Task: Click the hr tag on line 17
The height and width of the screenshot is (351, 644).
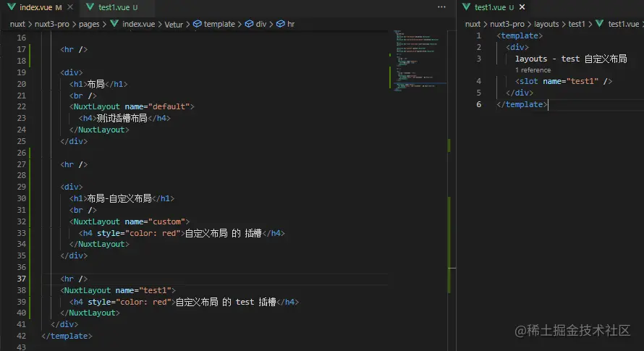Action: pos(74,49)
